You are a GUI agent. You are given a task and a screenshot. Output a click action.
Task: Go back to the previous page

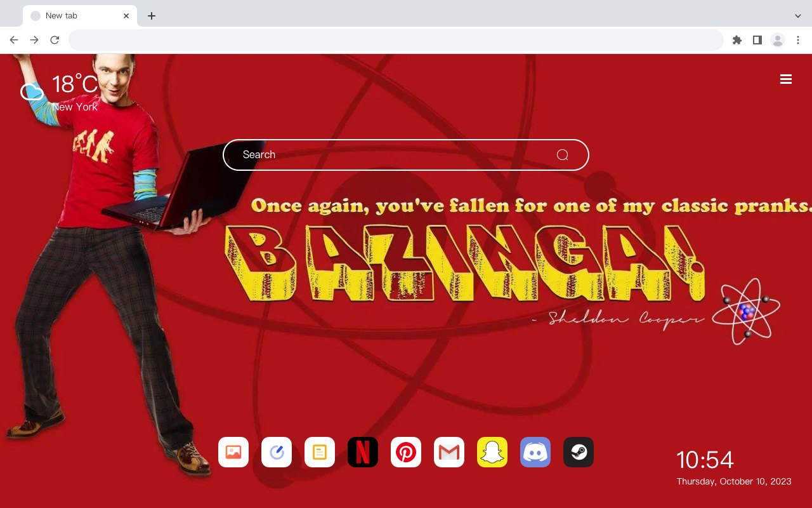tap(14, 40)
